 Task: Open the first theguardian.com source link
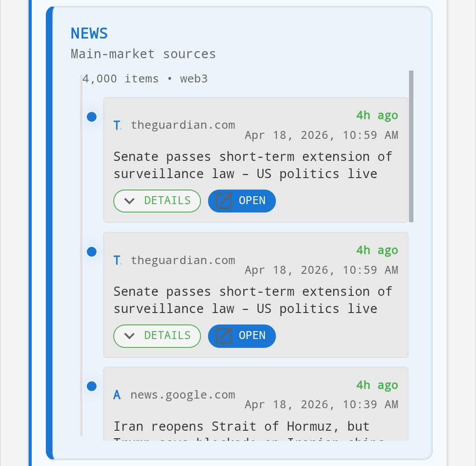[183, 125]
